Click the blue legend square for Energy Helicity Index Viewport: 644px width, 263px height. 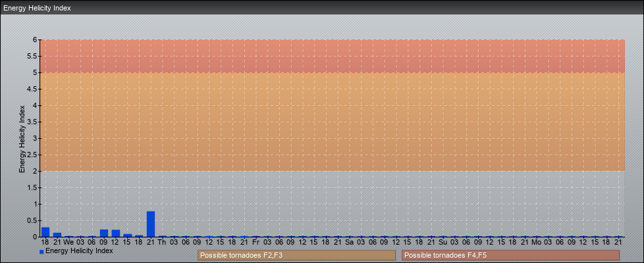point(41,252)
